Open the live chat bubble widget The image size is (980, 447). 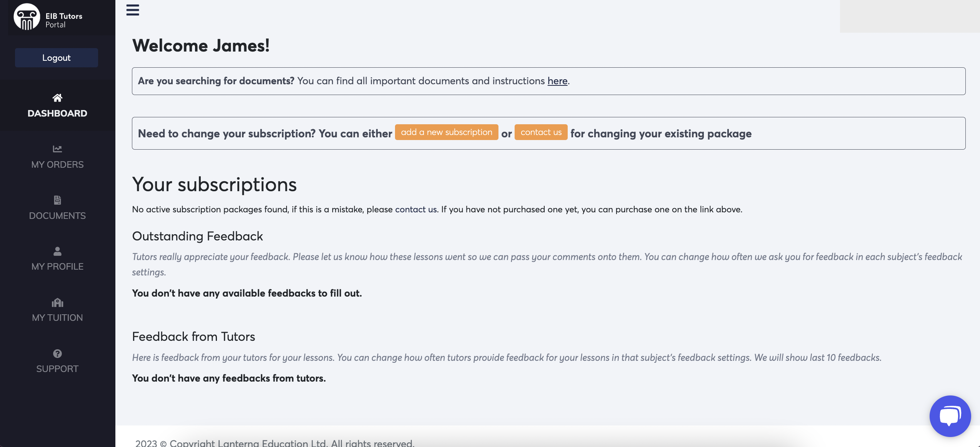pos(950,416)
